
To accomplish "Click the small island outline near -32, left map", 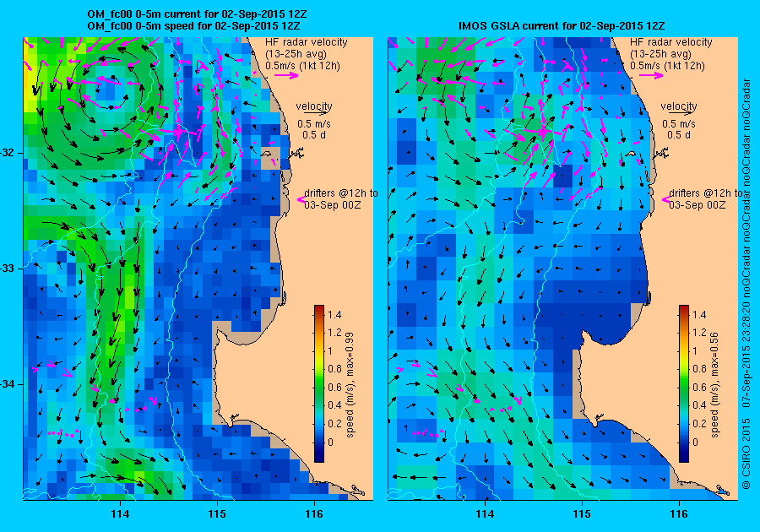I will coord(268,154).
